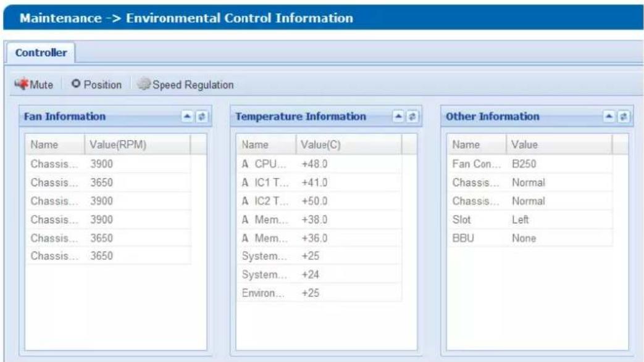Sort by Name column in Fan Information

(x=55, y=144)
